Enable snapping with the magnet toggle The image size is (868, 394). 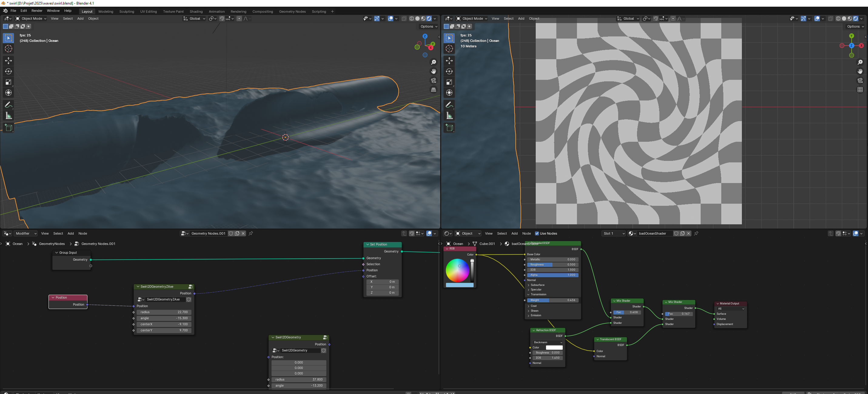222,19
